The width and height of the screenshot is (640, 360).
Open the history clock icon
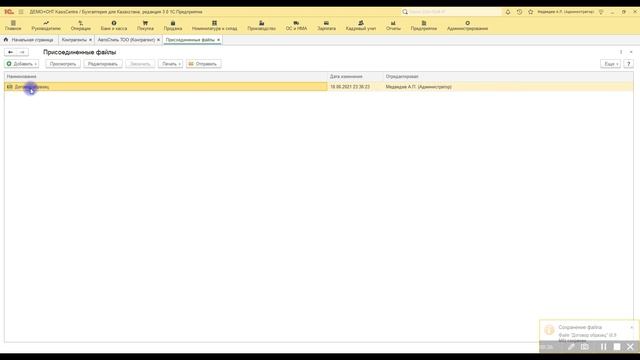click(519, 12)
